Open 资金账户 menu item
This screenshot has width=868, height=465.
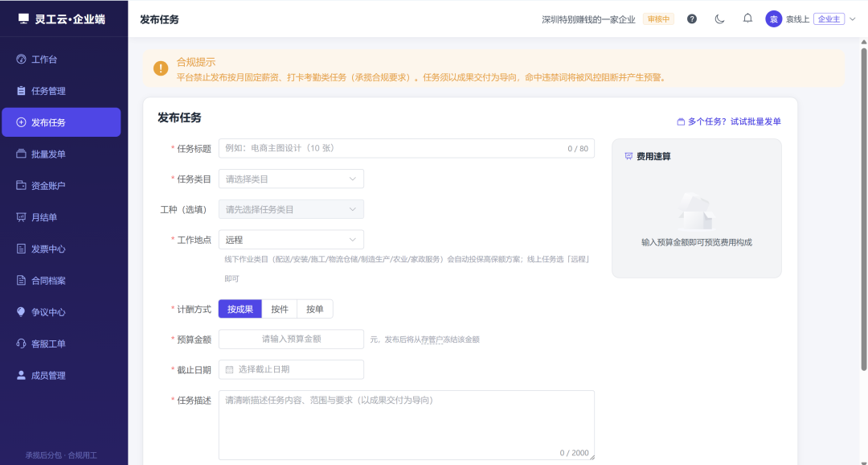click(61, 186)
